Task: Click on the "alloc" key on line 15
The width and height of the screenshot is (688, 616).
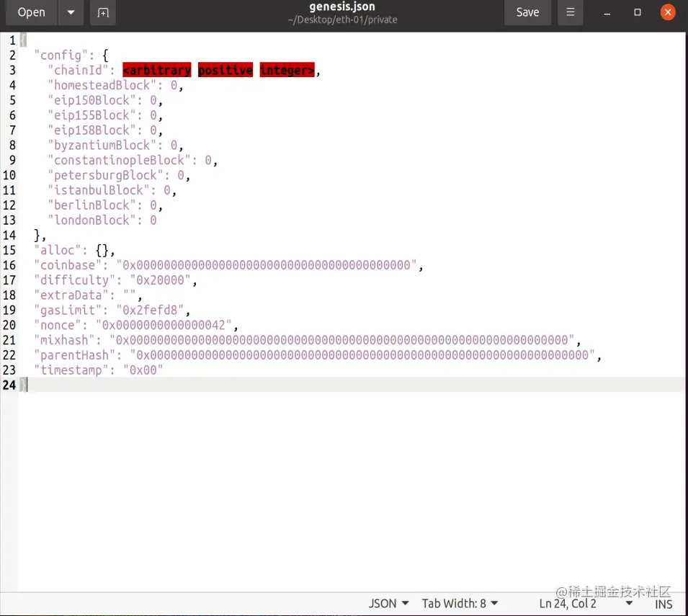Action: [58, 250]
